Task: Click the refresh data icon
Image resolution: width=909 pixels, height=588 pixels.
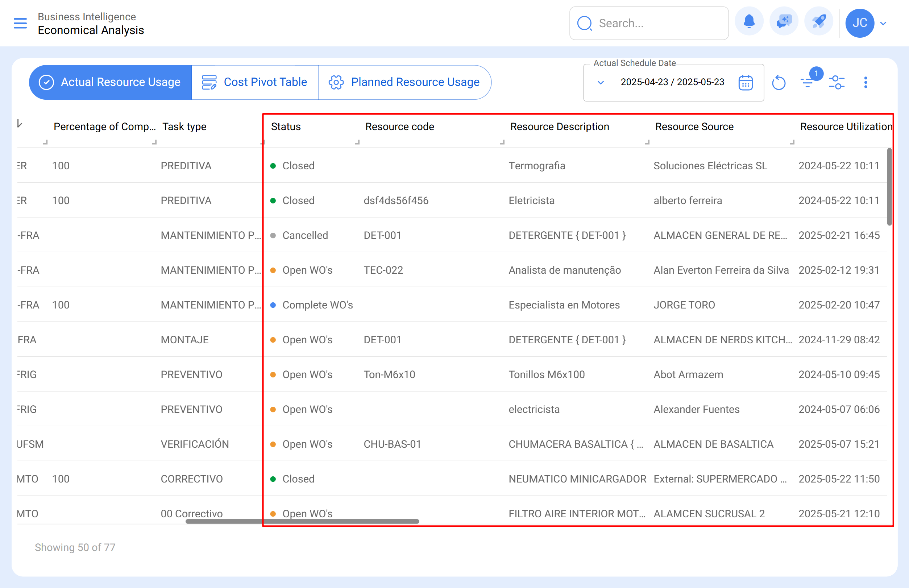Action: (x=779, y=83)
